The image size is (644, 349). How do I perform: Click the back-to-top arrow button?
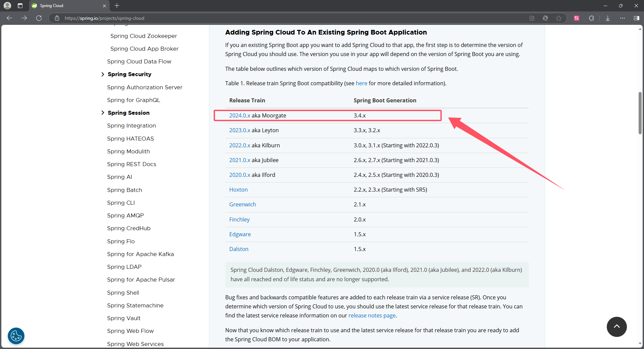click(616, 327)
